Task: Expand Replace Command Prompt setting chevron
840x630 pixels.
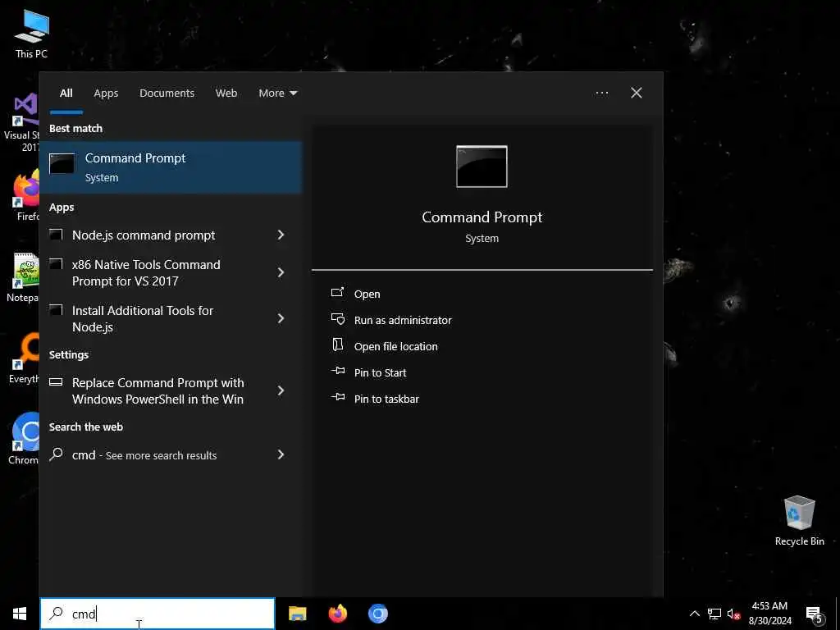Action: 281,391
